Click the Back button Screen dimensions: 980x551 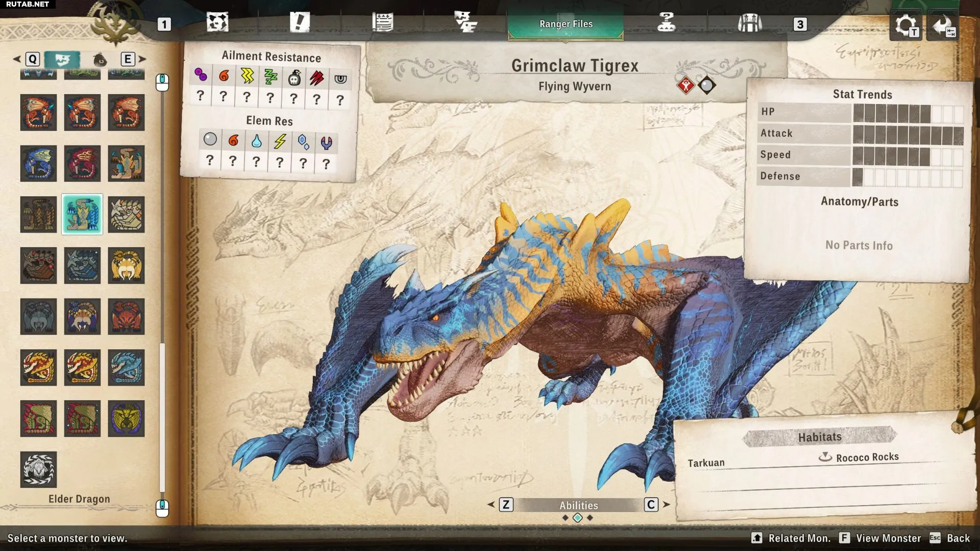click(958, 538)
